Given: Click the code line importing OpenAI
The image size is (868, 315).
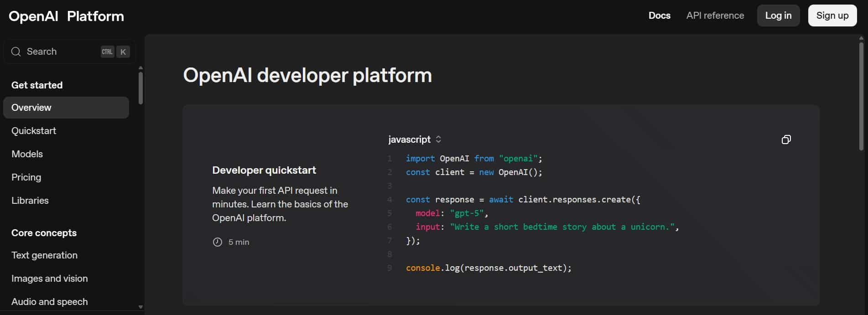Looking at the screenshot, I should (x=474, y=159).
